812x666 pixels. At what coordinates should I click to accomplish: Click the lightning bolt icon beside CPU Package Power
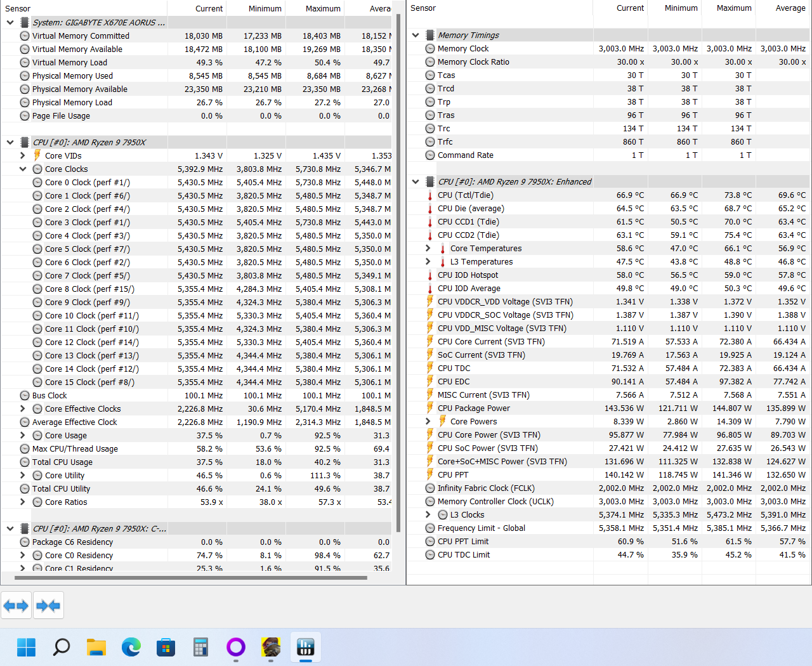point(430,408)
